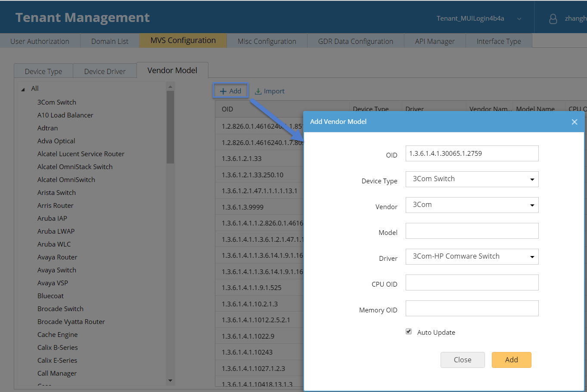Click the Close button in dialog
The width and height of the screenshot is (587, 392).
[x=462, y=360]
